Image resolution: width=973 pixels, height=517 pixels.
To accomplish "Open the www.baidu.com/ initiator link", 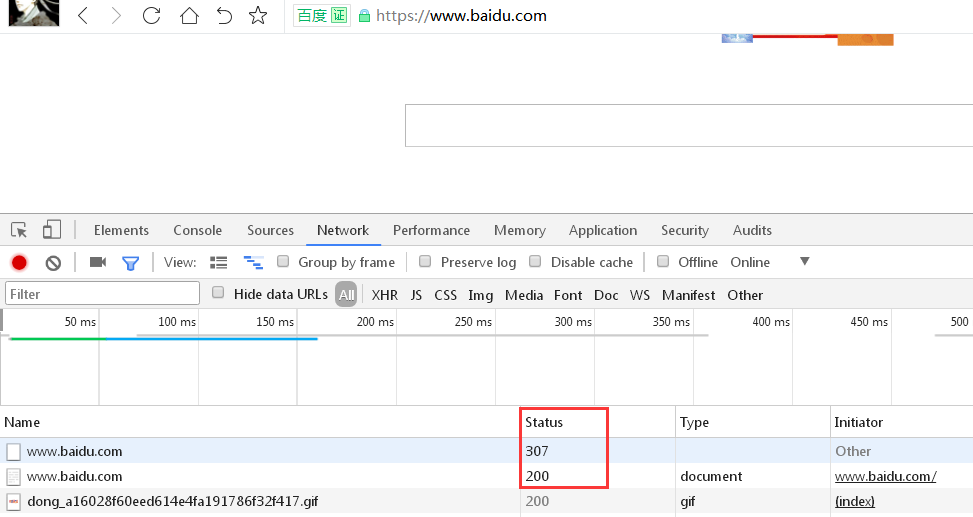I will (886, 477).
